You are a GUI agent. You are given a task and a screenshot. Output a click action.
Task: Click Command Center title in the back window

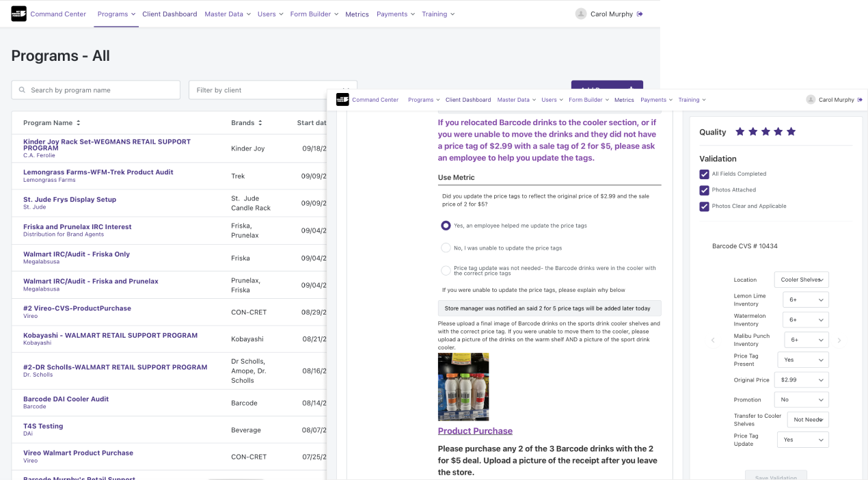point(58,14)
